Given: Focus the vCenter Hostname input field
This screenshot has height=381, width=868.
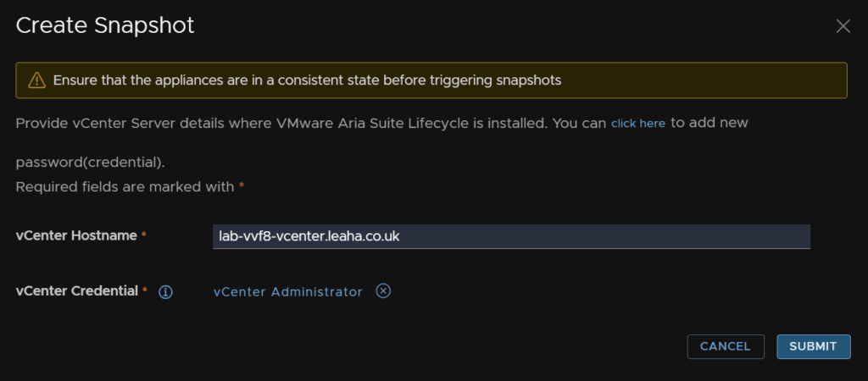Looking at the screenshot, I should [x=511, y=237].
